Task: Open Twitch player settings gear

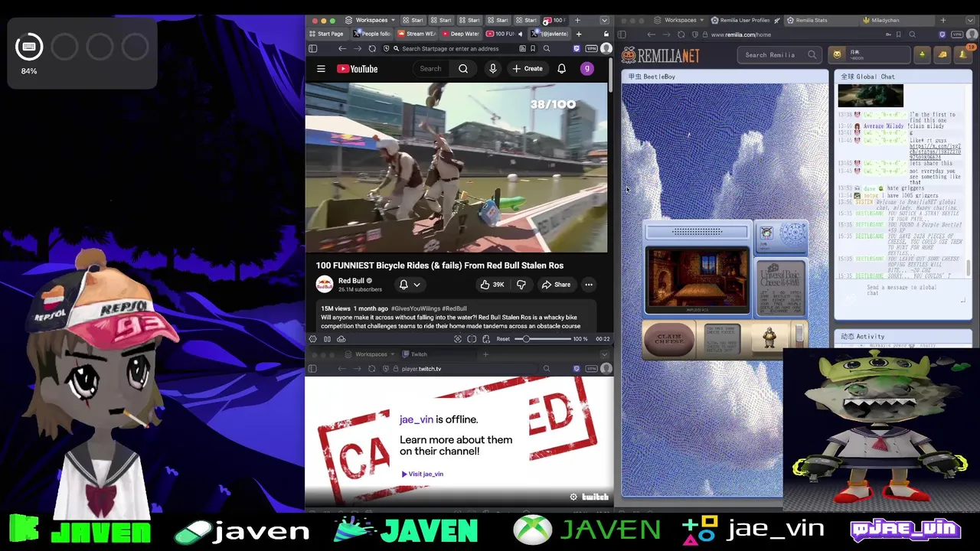Action: pyautogui.click(x=573, y=497)
